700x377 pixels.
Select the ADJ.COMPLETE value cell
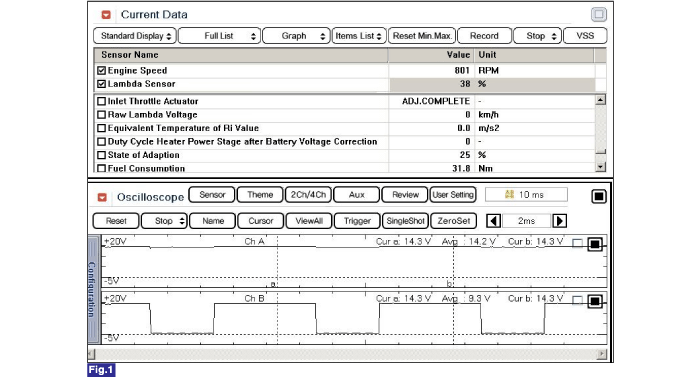(431, 101)
